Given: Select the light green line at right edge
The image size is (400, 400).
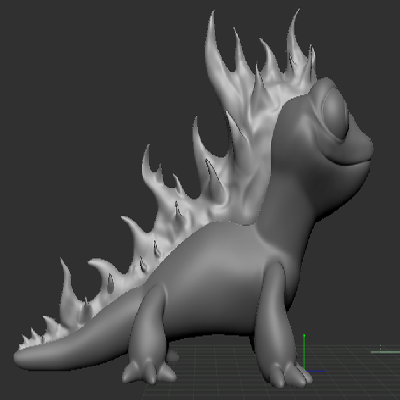Looking at the screenshot, I should pyautogui.click(x=385, y=352).
